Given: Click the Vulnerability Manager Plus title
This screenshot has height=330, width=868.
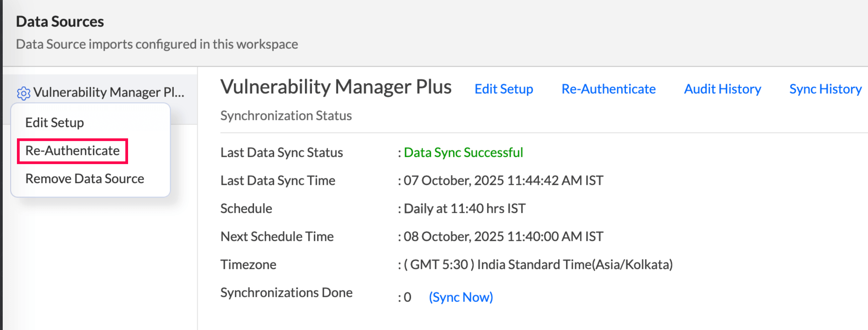Looking at the screenshot, I should [x=336, y=87].
